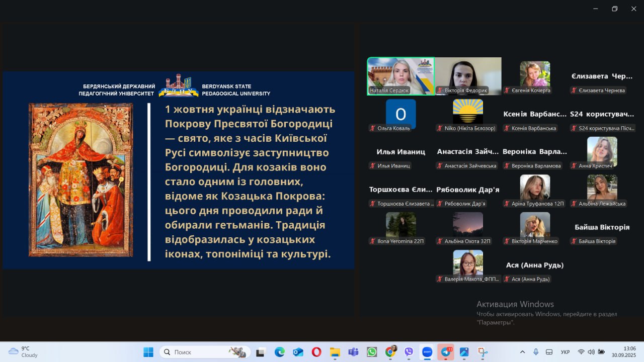This screenshot has width=644, height=362.
Task: Click the shared slide's icon image
Action: [81, 180]
